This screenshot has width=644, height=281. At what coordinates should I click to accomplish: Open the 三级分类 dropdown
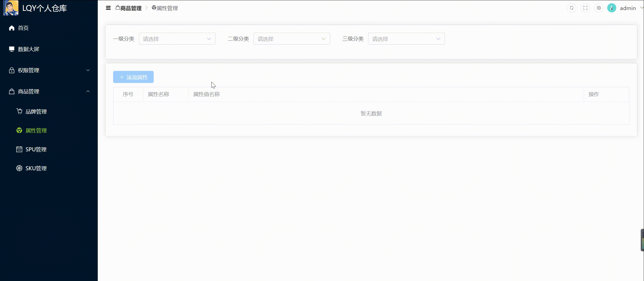tap(406, 39)
